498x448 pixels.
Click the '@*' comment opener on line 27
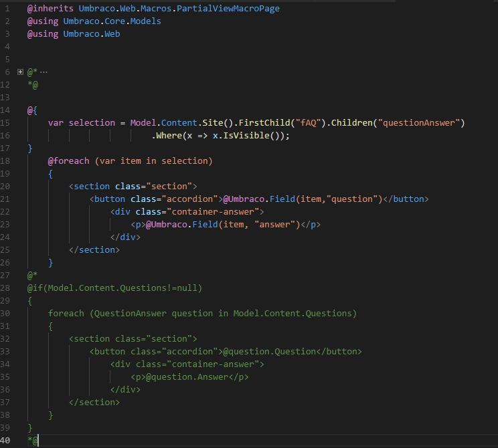tap(32, 275)
